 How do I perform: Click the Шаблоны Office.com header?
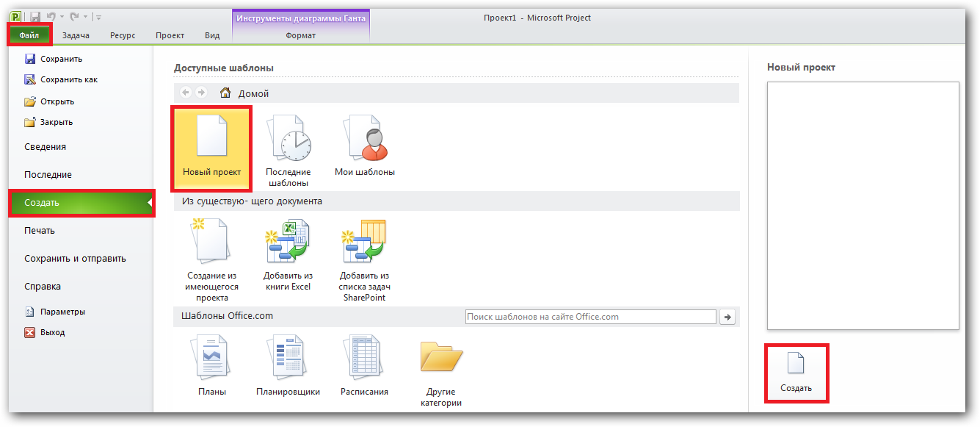[228, 317]
